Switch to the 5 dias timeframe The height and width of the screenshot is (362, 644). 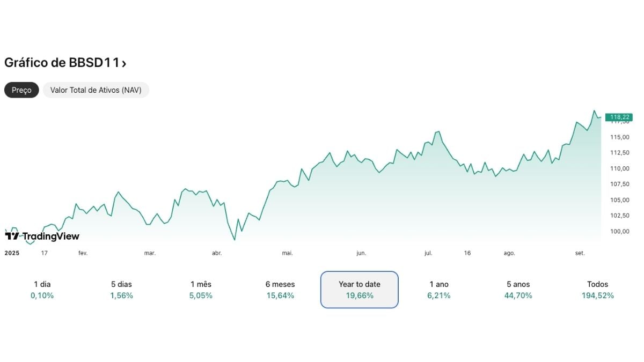(x=121, y=290)
